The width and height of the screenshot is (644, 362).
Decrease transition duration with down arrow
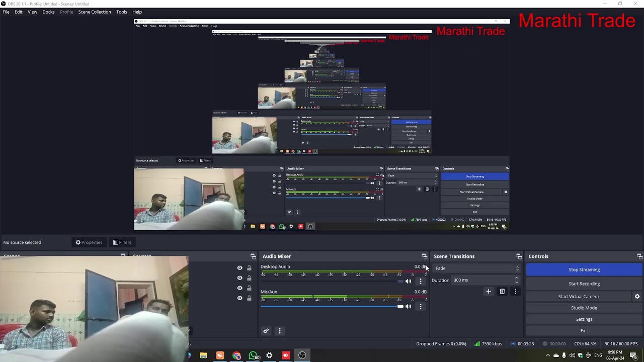[516, 283]
